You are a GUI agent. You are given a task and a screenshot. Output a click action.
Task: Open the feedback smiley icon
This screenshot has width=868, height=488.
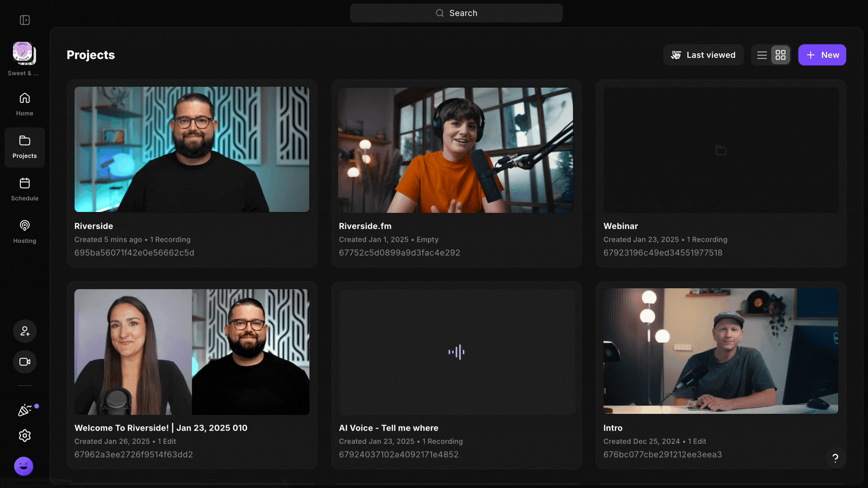tap(23, 466)
